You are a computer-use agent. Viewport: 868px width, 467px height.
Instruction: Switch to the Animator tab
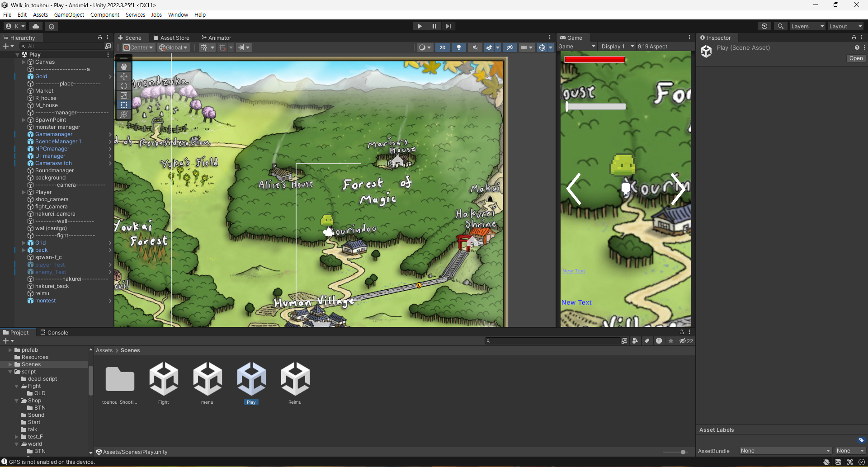[216, 38]
